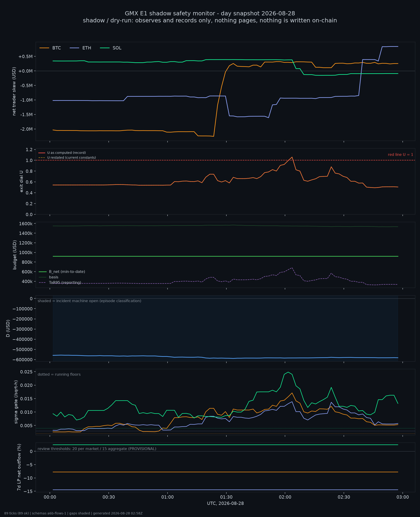Click the '800k' budget tick label

coord(27,262)
